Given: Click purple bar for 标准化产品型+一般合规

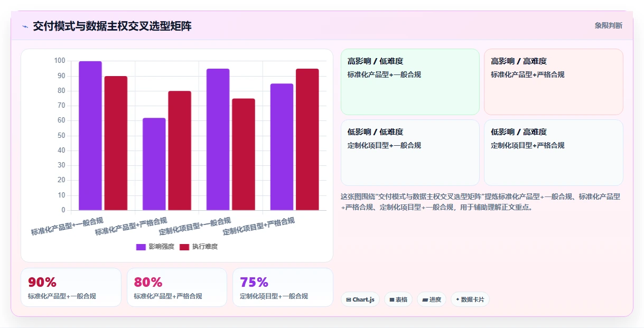Looking at the screenshot, I should (x=90, y=136).
